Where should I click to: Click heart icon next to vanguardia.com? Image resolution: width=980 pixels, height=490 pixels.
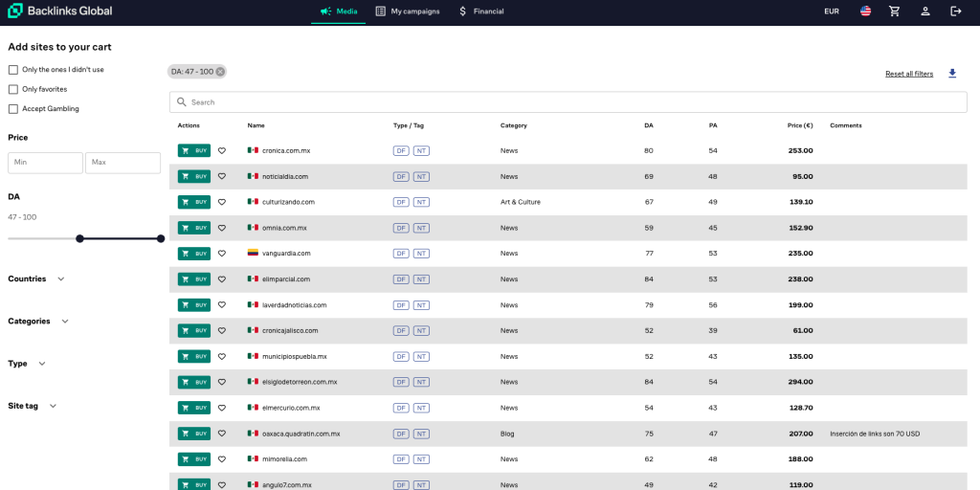(222, 254)
